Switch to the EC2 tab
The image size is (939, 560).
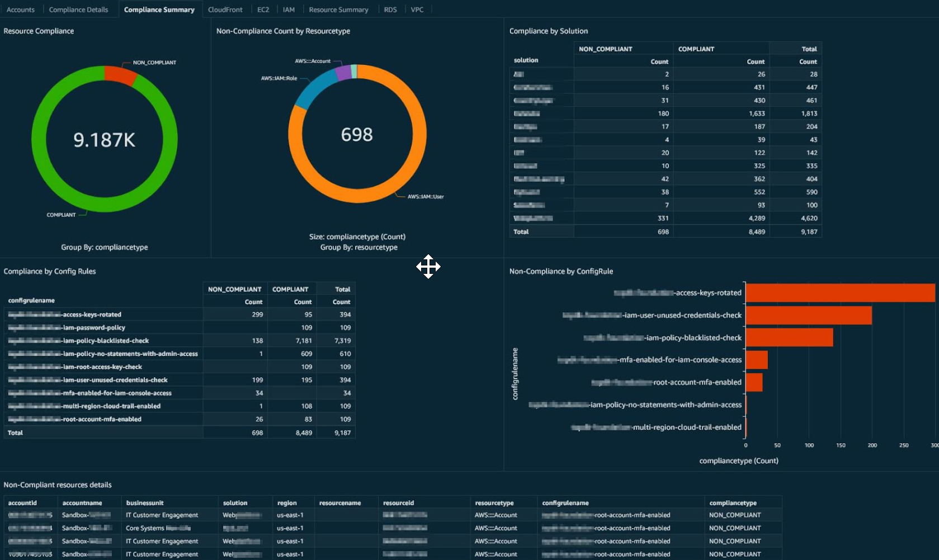pos(263,9)
